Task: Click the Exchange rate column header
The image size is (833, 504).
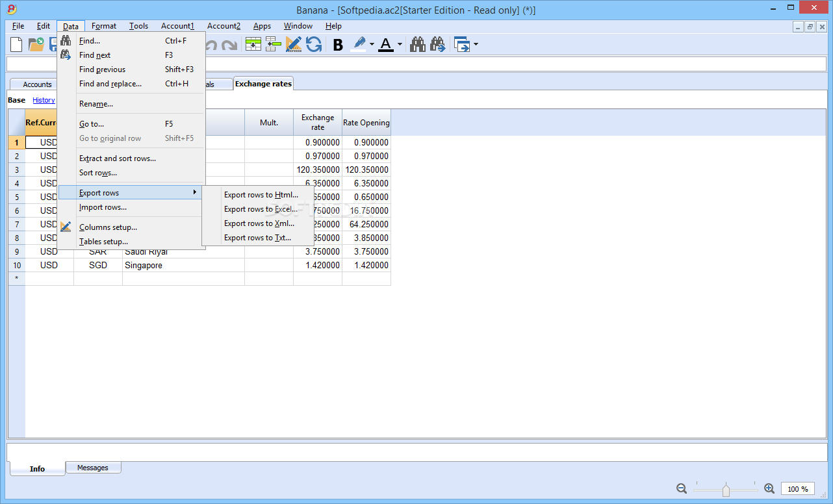Action: pos(318,122)
